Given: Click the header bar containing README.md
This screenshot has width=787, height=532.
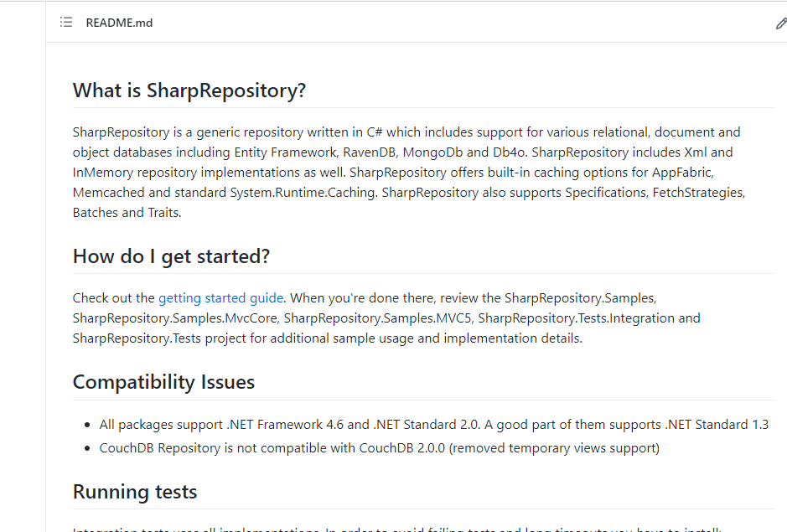Looking at the screenshot, I should pos(419,23).
